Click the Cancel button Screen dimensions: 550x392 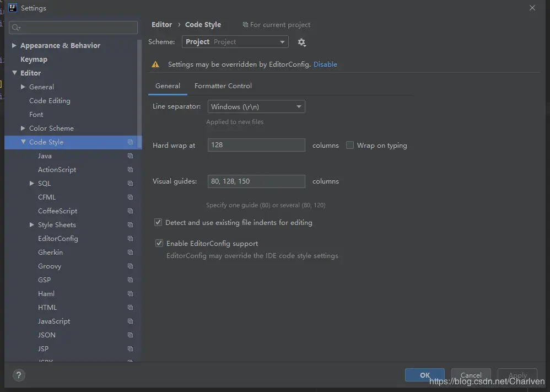tap(471, 375)
